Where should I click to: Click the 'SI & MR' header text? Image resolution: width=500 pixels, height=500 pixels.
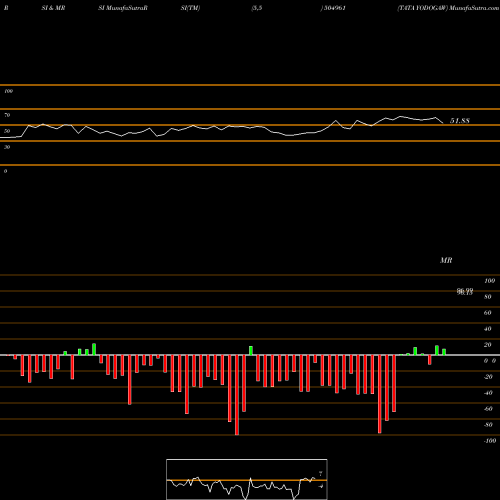coord(53,8)
